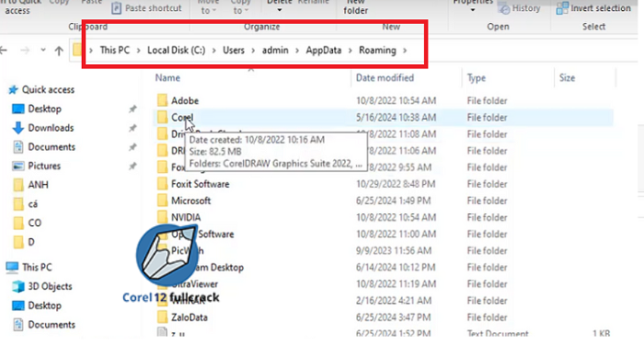The image size is (644, 345).
Task: Click the Paste shortcut button
Action: (x=146, y=8)
